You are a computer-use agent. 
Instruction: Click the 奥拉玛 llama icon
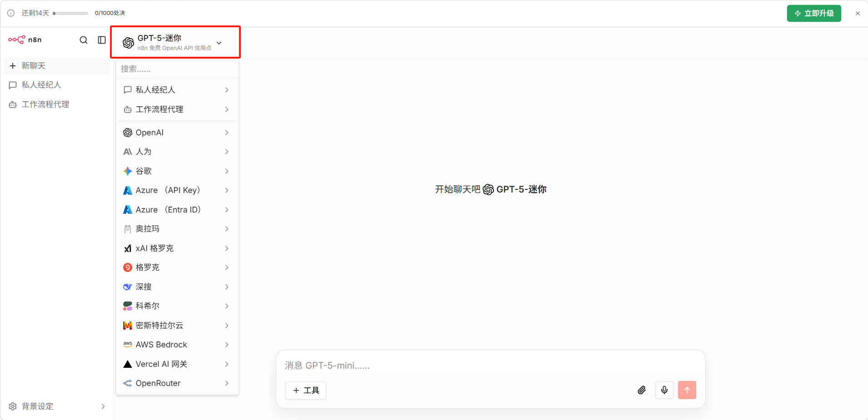128,229
